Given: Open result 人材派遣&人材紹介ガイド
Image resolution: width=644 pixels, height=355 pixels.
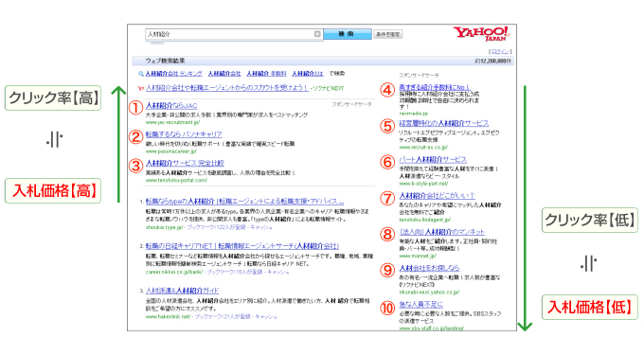Looking at the screenshot, I should pos(183,291).
